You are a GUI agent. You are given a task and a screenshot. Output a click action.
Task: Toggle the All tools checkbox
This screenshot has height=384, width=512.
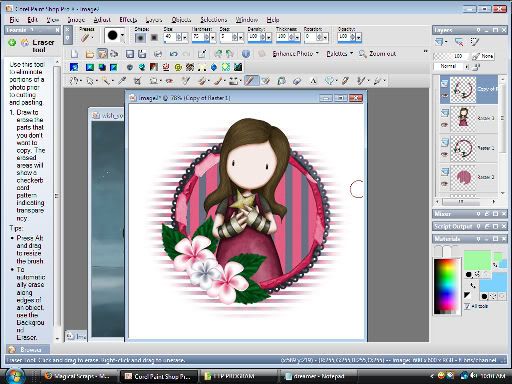tap(467, 306)
